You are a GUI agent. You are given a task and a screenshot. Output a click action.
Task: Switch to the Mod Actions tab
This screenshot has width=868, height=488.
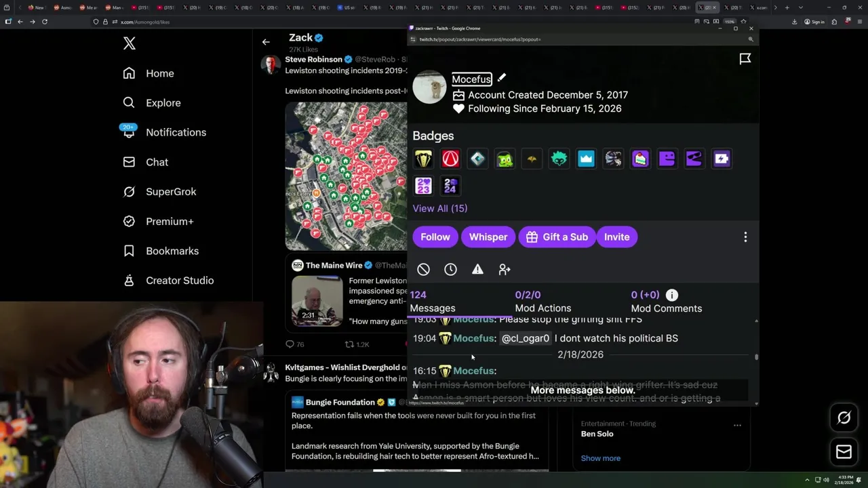coord(543,302)
